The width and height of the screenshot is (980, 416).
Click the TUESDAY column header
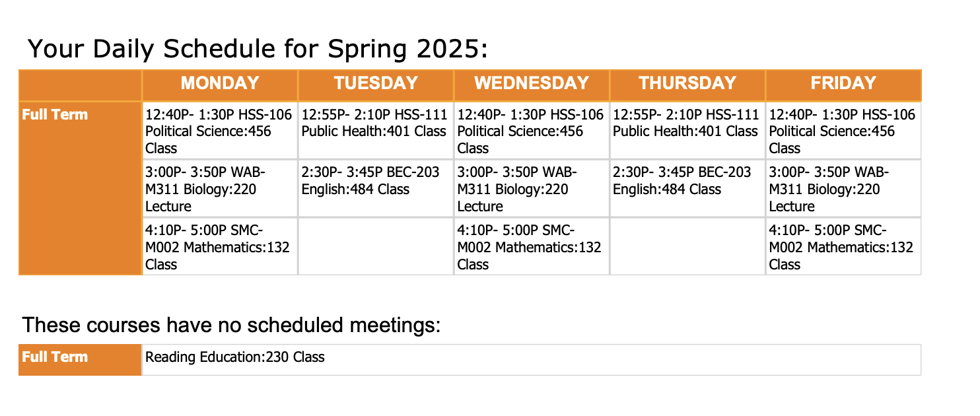click(x=376, y=83)
